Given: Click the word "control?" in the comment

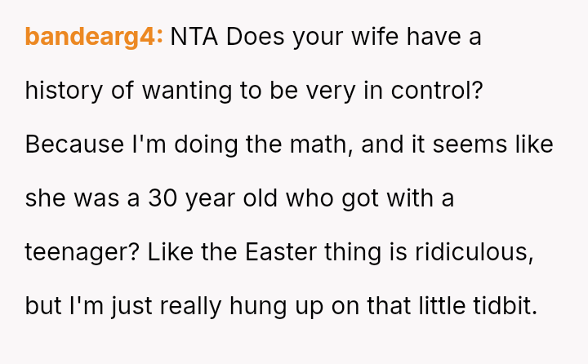Looking at the screenshot, I should [x=437, y=91].
